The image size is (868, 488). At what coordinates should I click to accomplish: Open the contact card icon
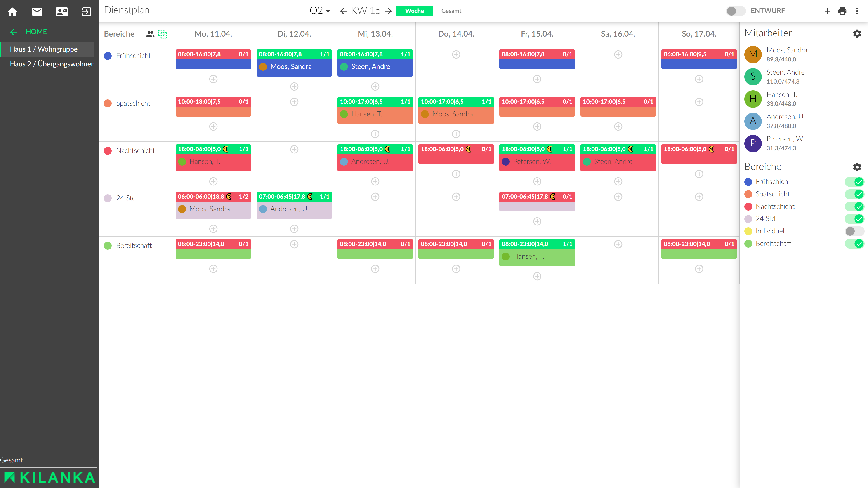62,12
